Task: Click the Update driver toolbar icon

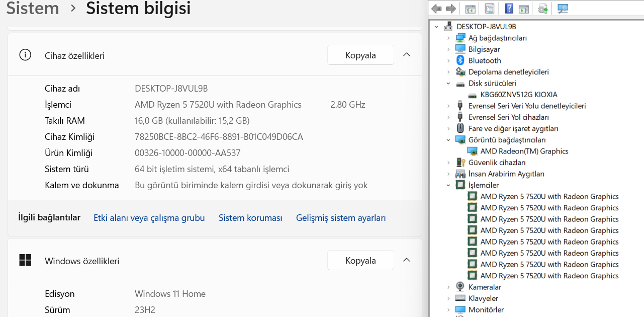Action: tap(543, 9)
